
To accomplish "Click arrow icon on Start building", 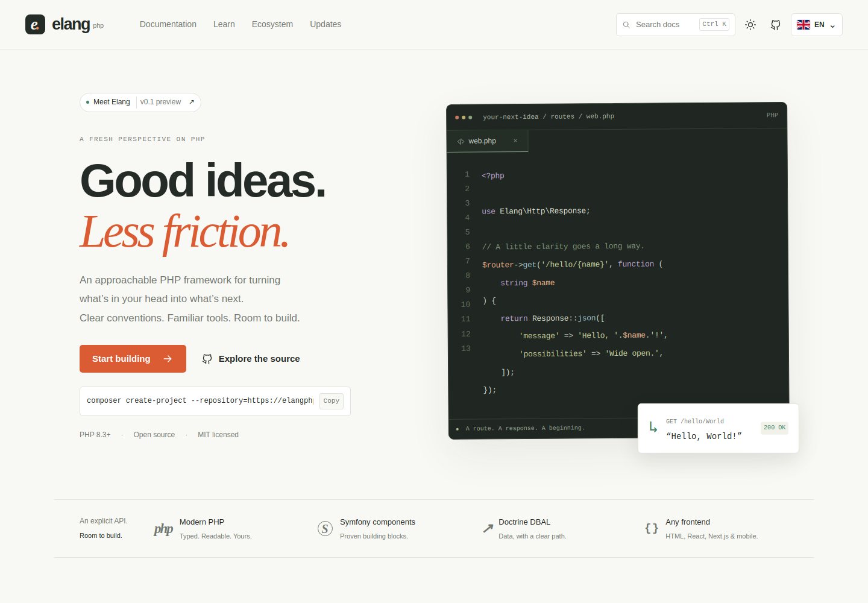I will click(168, 359).
